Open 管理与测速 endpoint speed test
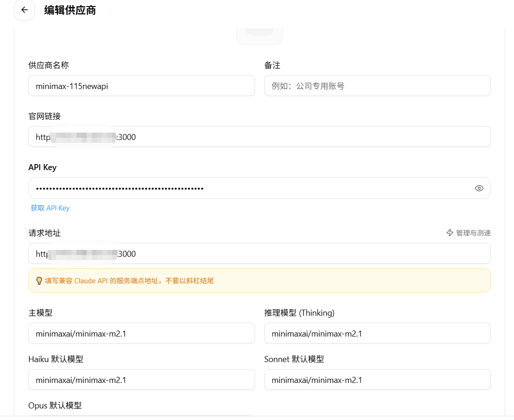514x420 pixels. [x=469, y=233]
